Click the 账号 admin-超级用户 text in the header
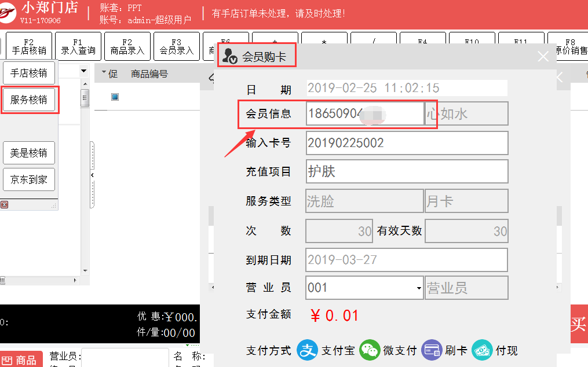Image resolution: width=588 pixels, height=367 pixels. tap(145, 20)
